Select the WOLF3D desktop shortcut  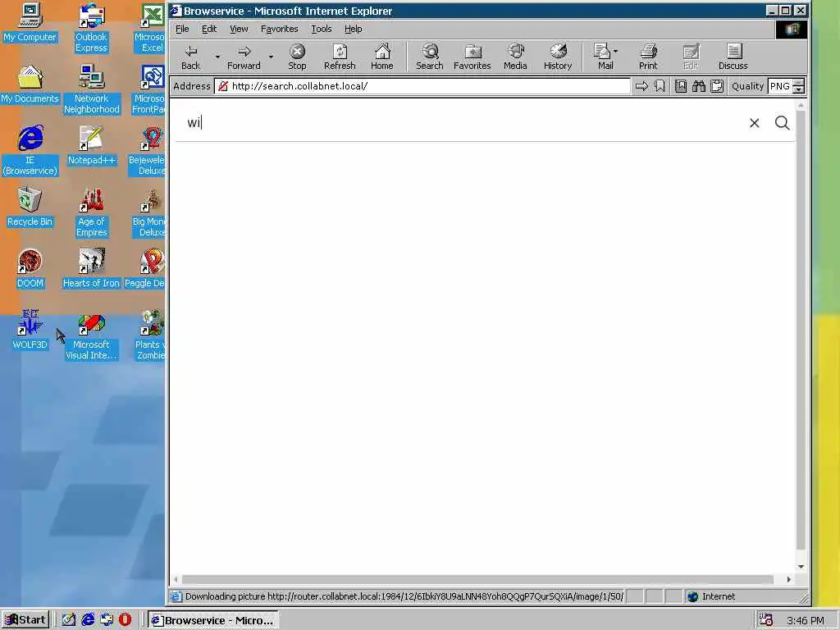point(30,331)
